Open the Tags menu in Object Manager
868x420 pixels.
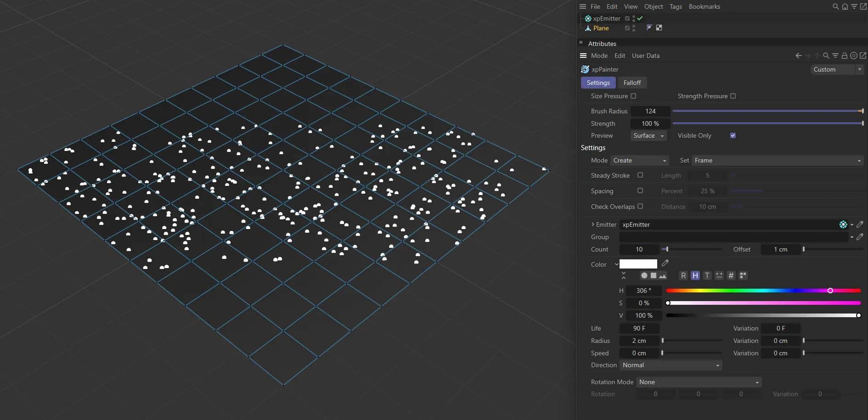coord(676,6)
